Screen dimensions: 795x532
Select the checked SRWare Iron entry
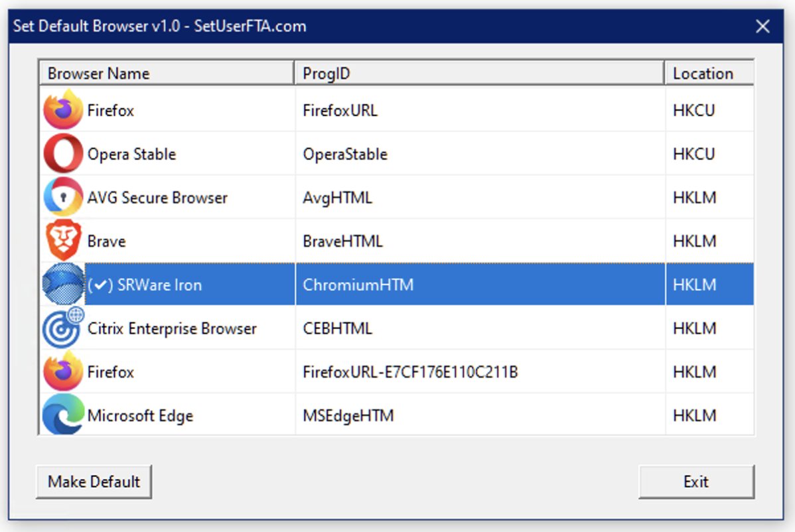click(x=145, y=284)
